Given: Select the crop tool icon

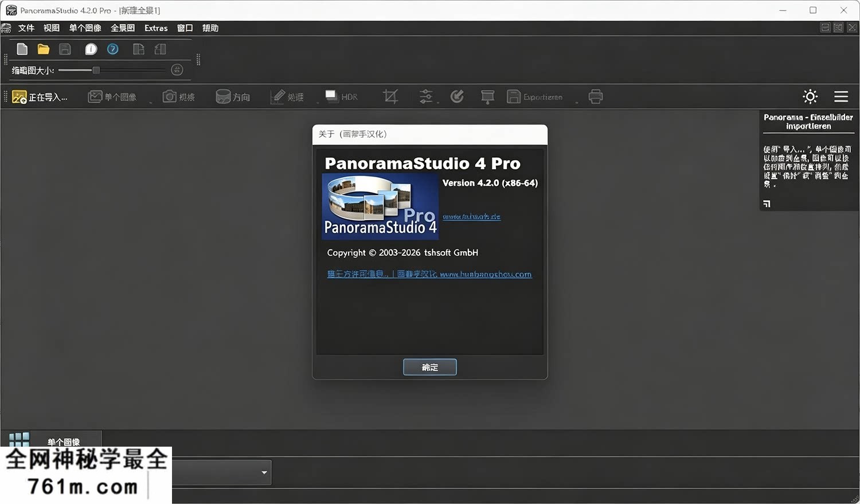Looking at the screenshot, I should tap(390, 96).
